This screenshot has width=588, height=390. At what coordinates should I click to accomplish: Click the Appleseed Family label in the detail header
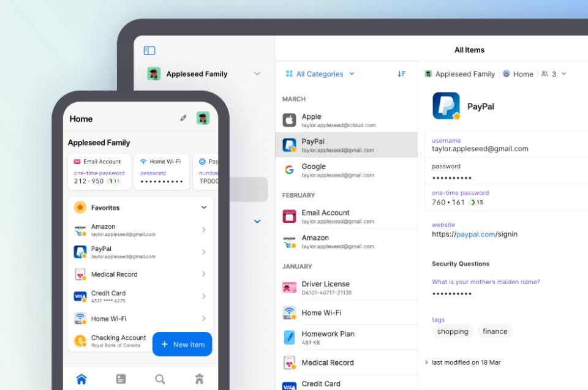465,74
